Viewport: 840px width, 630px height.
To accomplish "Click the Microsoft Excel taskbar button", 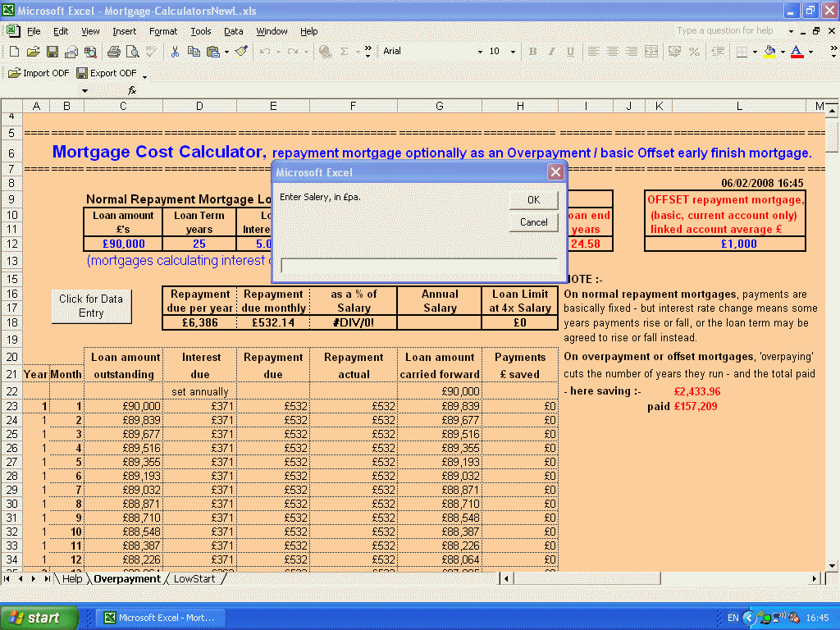I will tap(160, 618).
